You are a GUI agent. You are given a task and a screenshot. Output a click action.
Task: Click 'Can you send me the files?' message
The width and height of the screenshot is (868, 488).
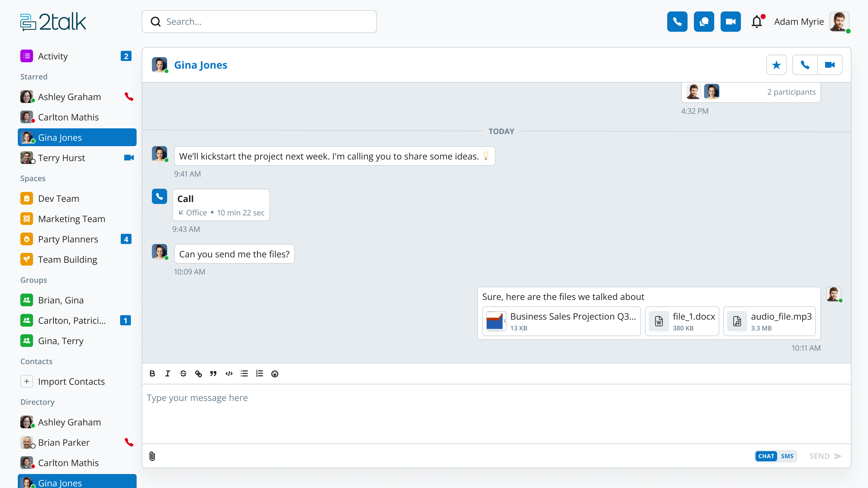[234, 254]
